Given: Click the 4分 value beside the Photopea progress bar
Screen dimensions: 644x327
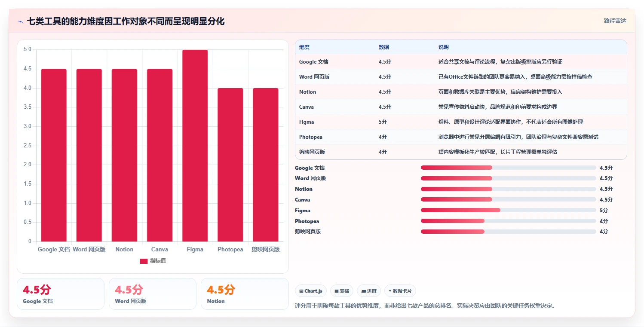Looking at the screenshot, I should point(604,221).
